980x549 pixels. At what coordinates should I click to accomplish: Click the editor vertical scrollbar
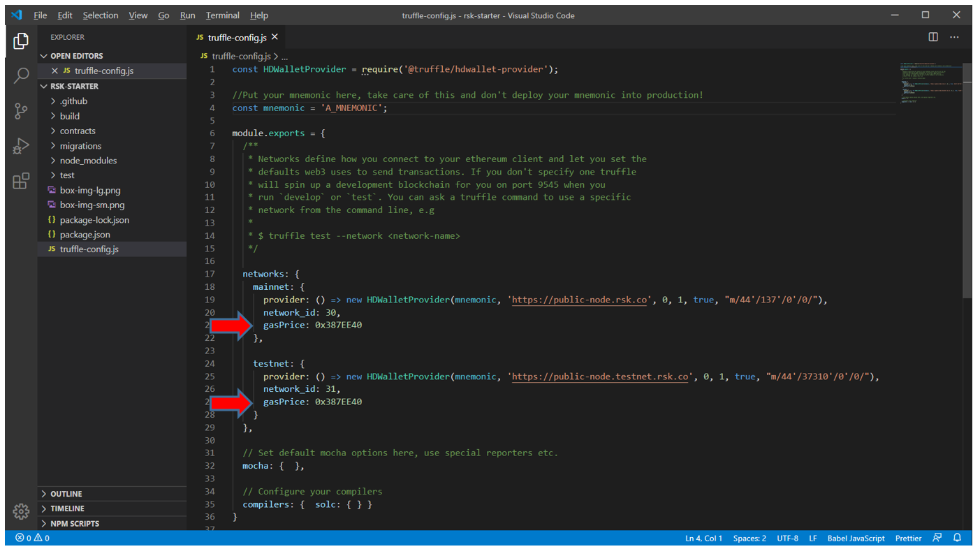click(967, 180)
